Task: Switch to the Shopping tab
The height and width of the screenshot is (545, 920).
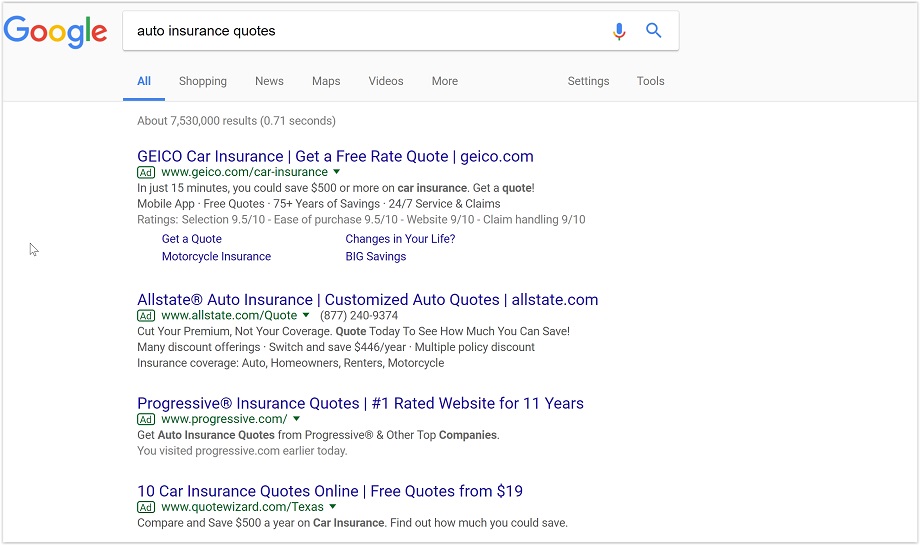Action: (203, 81)
